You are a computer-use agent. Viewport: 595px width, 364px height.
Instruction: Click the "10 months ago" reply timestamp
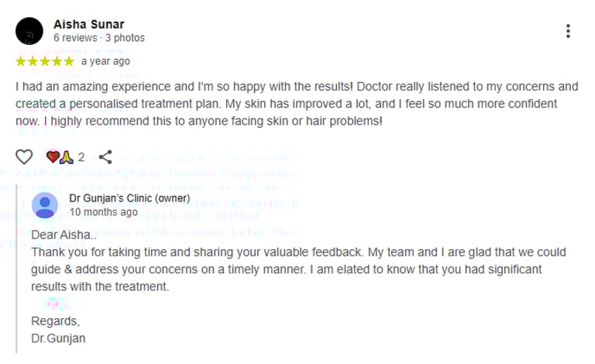point(103,212)
